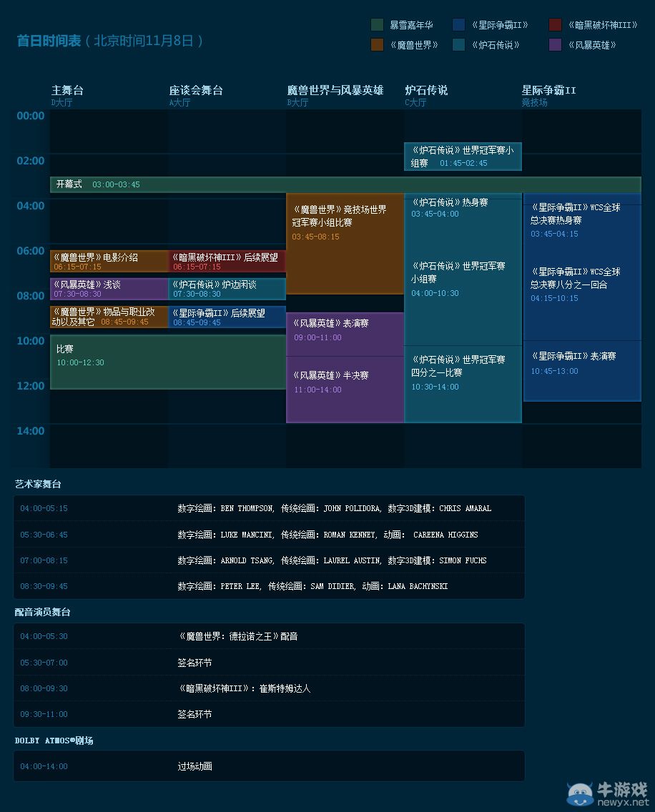
Task: Click the 《炉石传说》 teal legend swatch
Action: [x=458, y=45]
